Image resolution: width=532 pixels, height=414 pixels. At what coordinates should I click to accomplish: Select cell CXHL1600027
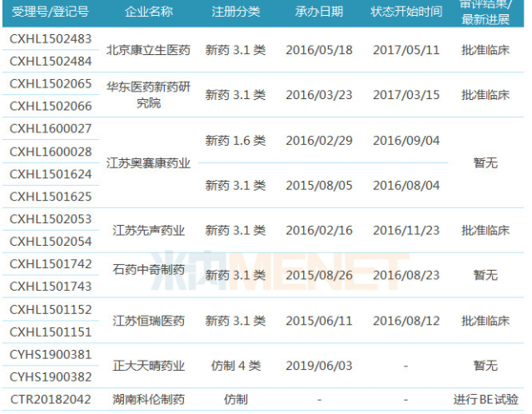pos(51,128)
